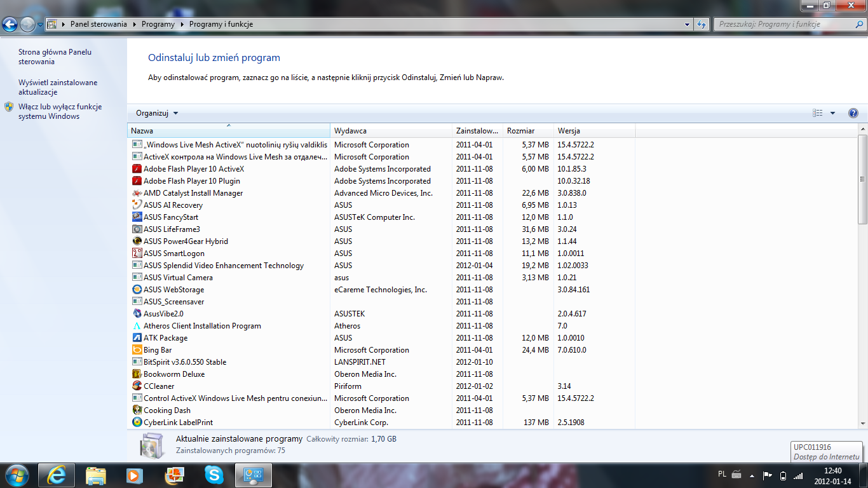Click the Windows Start orb
This screenshot has width=868, height=488.
17,475
